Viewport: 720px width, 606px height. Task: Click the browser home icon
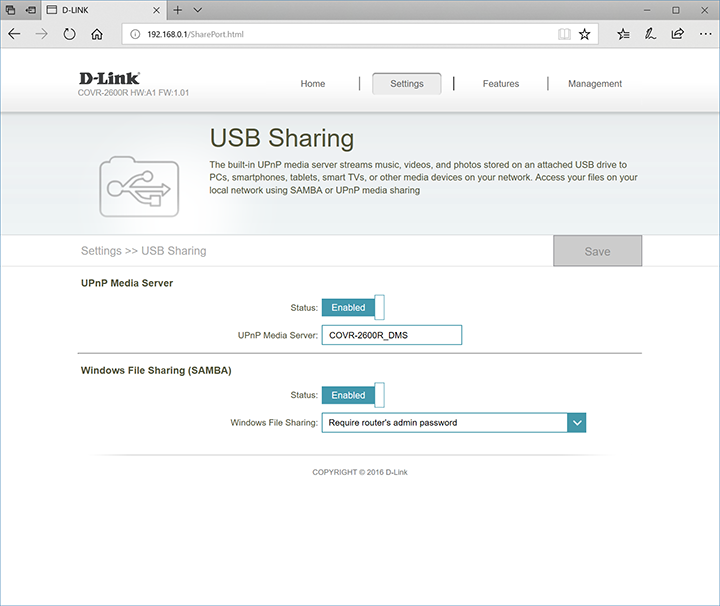pos(97,33)
